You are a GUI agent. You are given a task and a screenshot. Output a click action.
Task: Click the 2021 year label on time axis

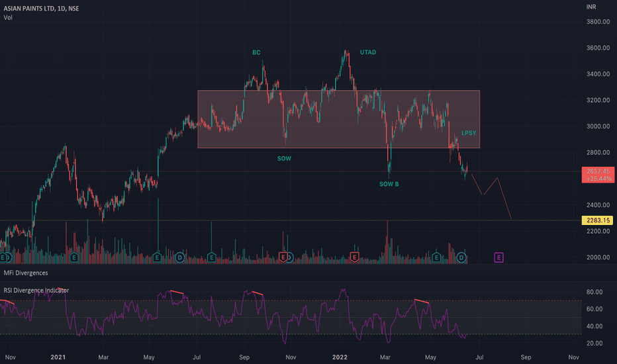(x=58, y=357)
